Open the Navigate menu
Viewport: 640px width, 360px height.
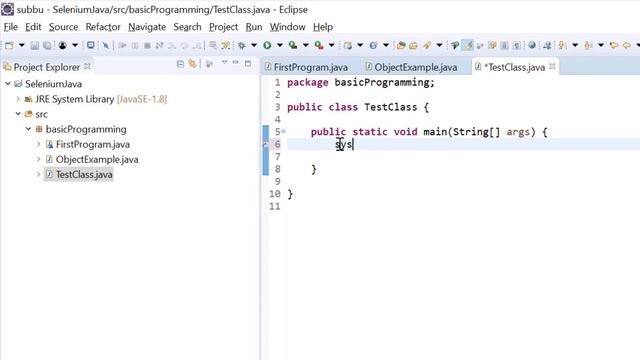point(147,27)
